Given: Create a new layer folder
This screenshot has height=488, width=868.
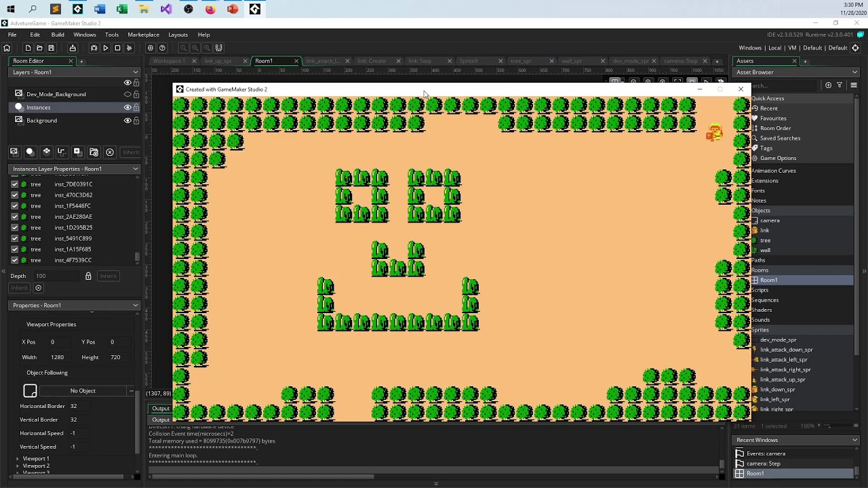Looking at the screenshot, I should pyautogui.click(x=94, y=152).
